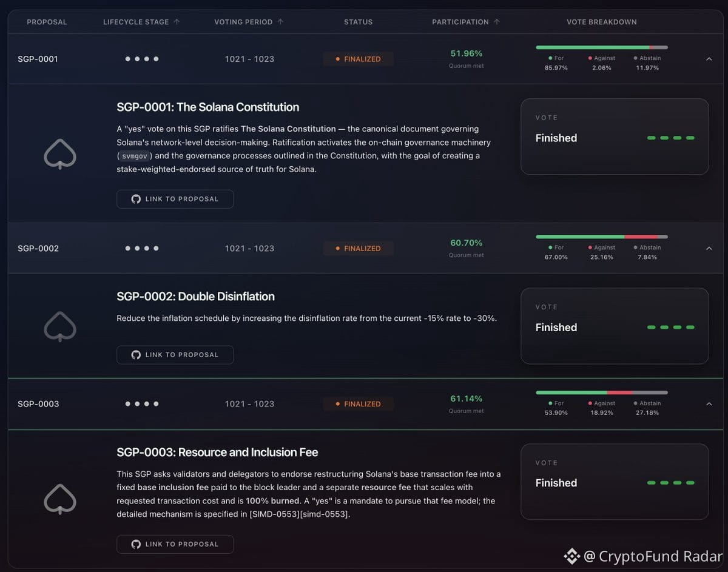Image resolution: width=728 pixels, height=572 pixels.
Task: Collapse the SGP-0001 row chevron
Action: 709,59
